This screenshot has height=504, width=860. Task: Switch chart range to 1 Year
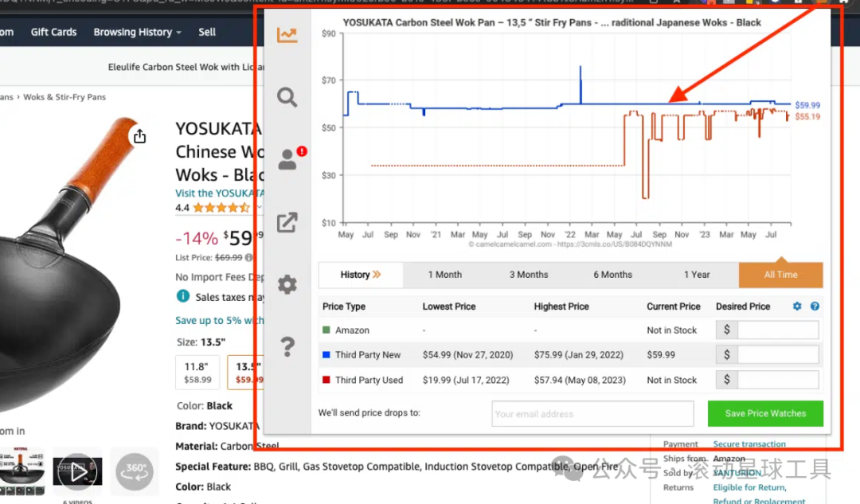pyautogui.click(x=697, y=275)
